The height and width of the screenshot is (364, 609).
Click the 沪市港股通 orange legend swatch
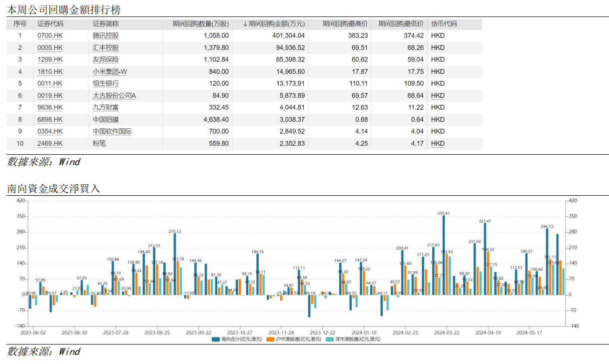(271, 339)
